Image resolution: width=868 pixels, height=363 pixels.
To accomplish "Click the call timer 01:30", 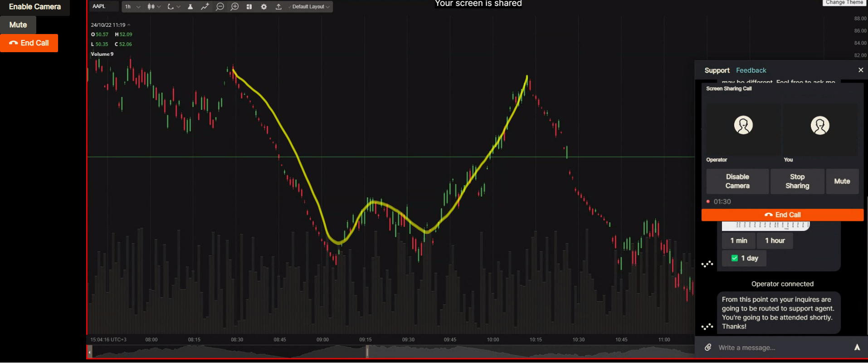I will tap(722, 202).
